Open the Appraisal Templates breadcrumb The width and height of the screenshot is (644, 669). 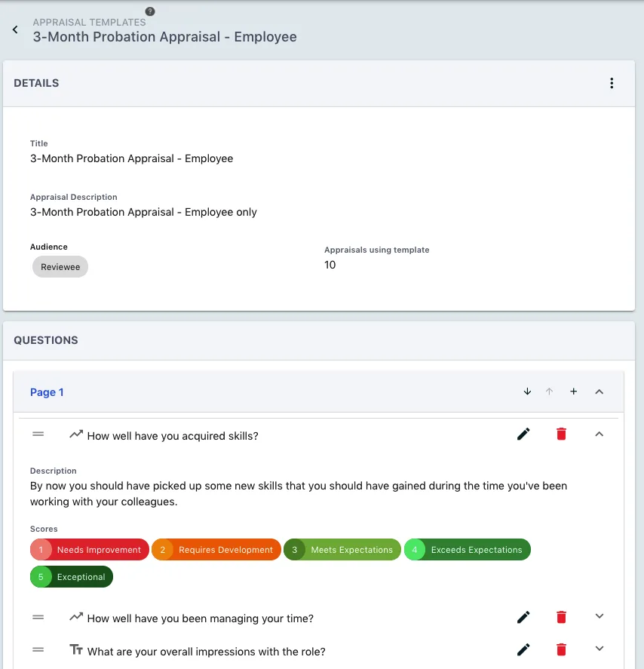(89, 22)
